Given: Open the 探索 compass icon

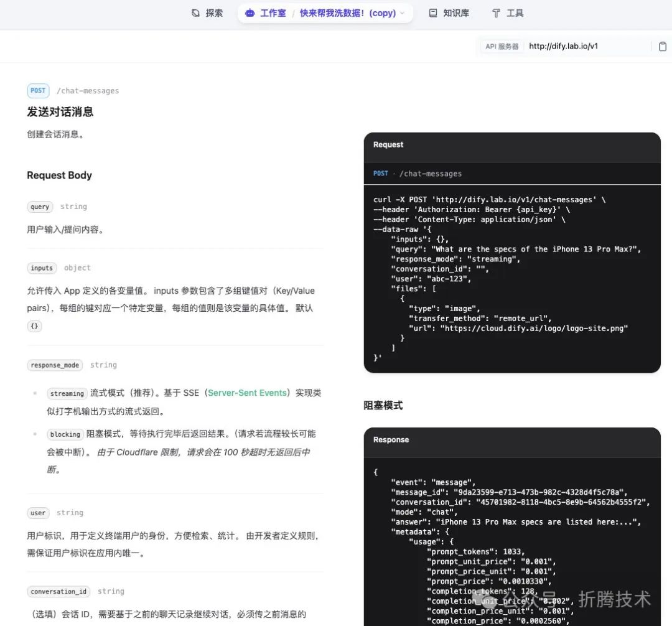Looking at the screenshot, I should (195, 13).
